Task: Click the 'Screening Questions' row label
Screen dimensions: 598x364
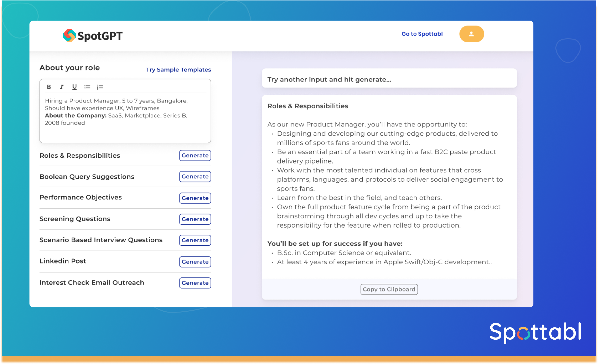Action: point(75,219)
